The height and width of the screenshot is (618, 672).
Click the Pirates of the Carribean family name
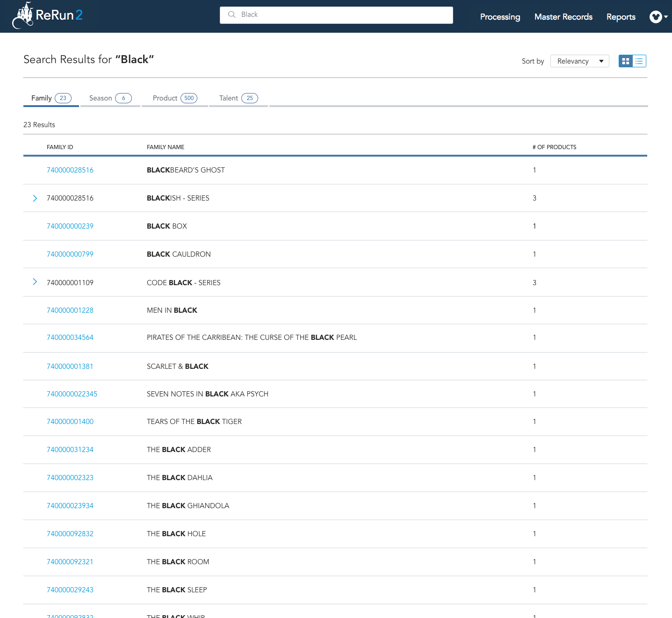point(252,338)
